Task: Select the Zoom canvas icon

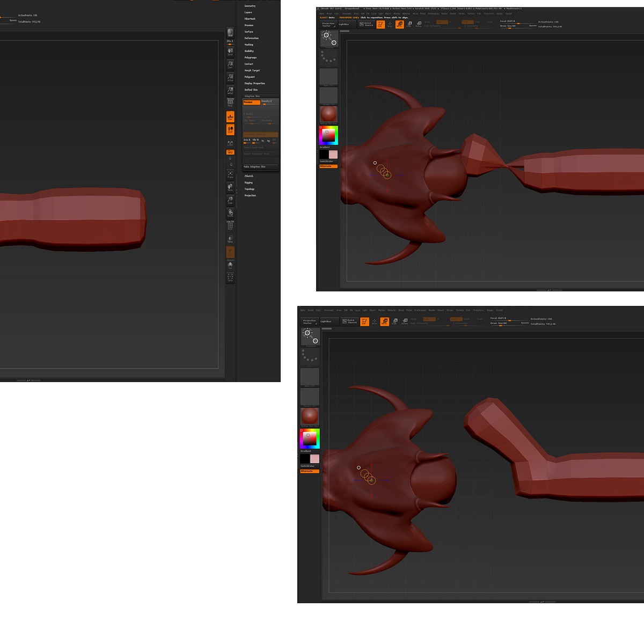Action: click(x=230, y=64)
